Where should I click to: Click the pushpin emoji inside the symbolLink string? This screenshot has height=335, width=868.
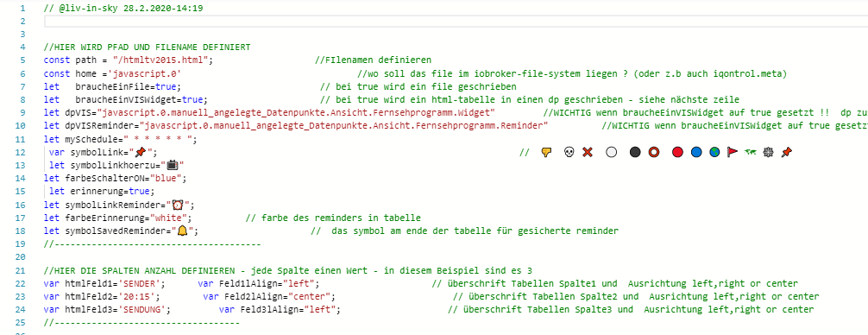pyautogui.click(x=142, y=152)
